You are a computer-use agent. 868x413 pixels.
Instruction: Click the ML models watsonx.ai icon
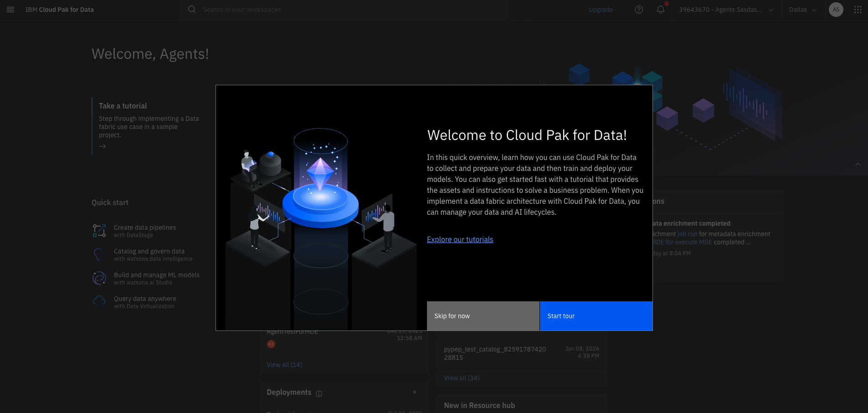point(99,278)
